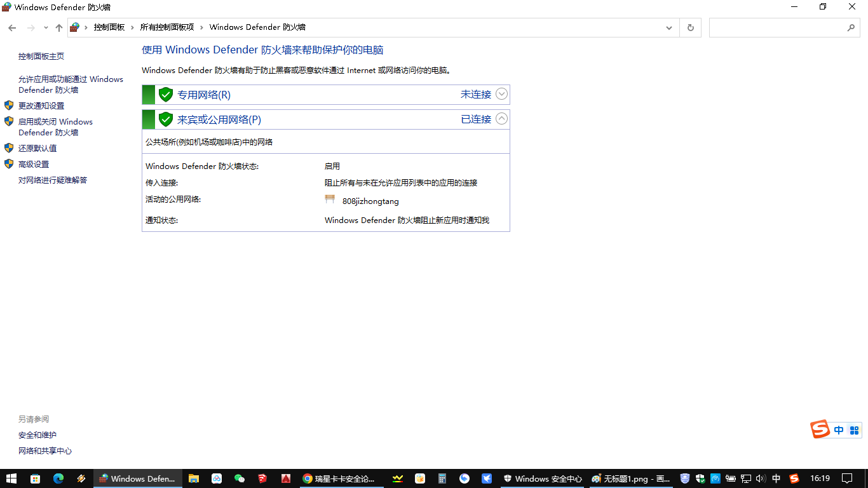Image resolution: width=868 pixels, height=488 pixels.
Task: Click the network icon beside 808jizhongtang
Action: point(330,200)
